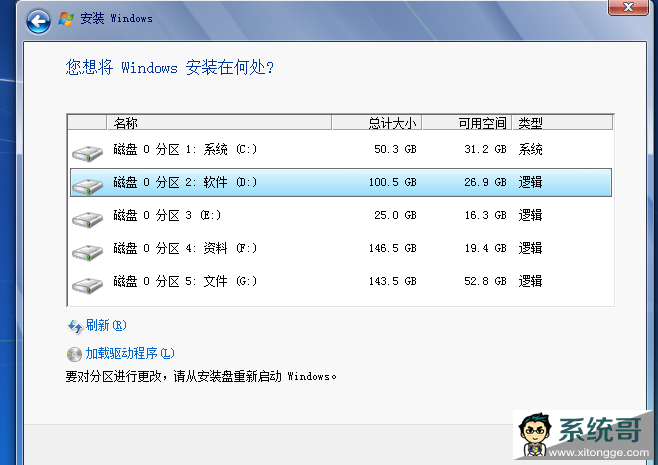Open 加载驱动程序(L) load driver link
Screen dimensions: 658x465
(130, 353)
